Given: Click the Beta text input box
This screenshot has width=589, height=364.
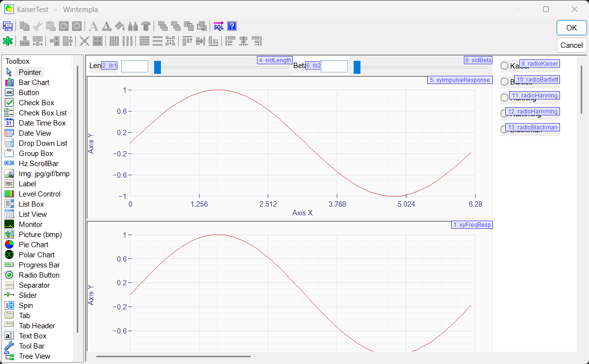Looking at the screenshot, I should [x=334, y=66].
